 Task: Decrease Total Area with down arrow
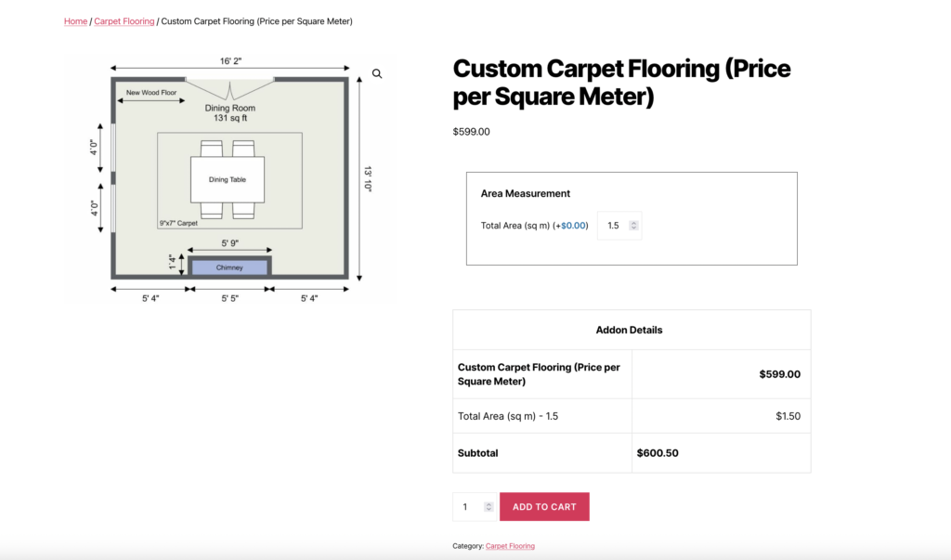coord(633,228)
